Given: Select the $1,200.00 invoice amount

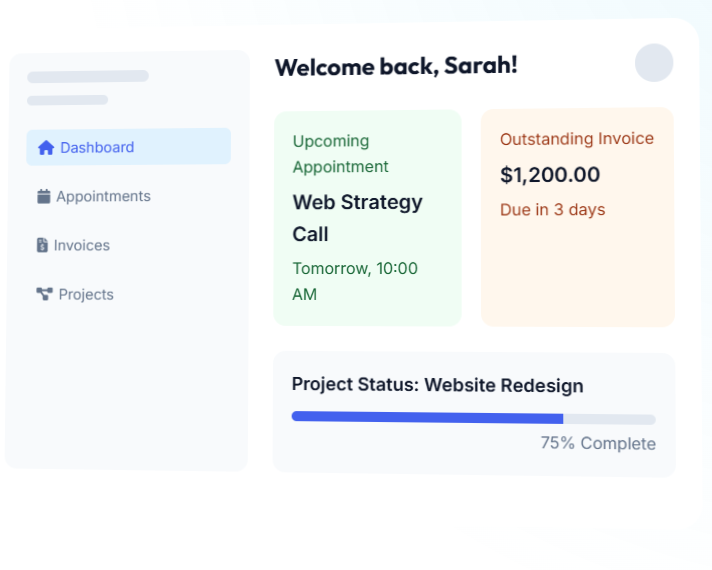Looking at the screenshot, I should pos(550,175).
